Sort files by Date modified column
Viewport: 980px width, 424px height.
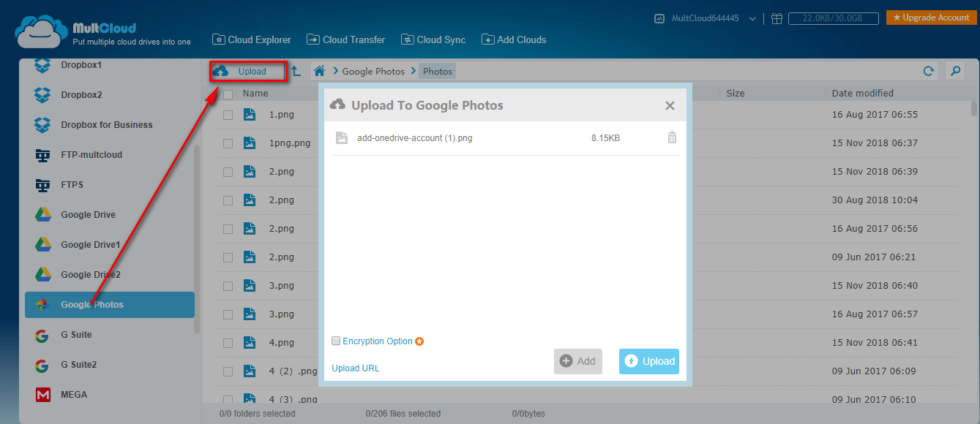tap(862, 94)
